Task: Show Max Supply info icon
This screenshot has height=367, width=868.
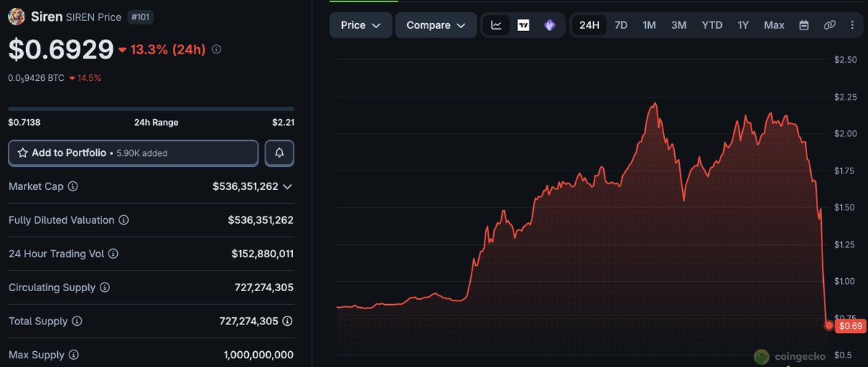Action: tap(73, 355)
